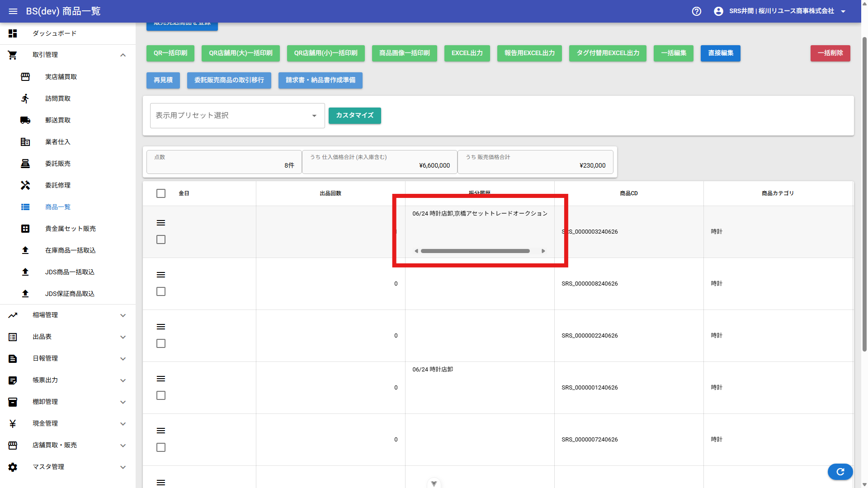Open 訪問買取 in the sidebar

pyautogui.click(x=58, y=99)
